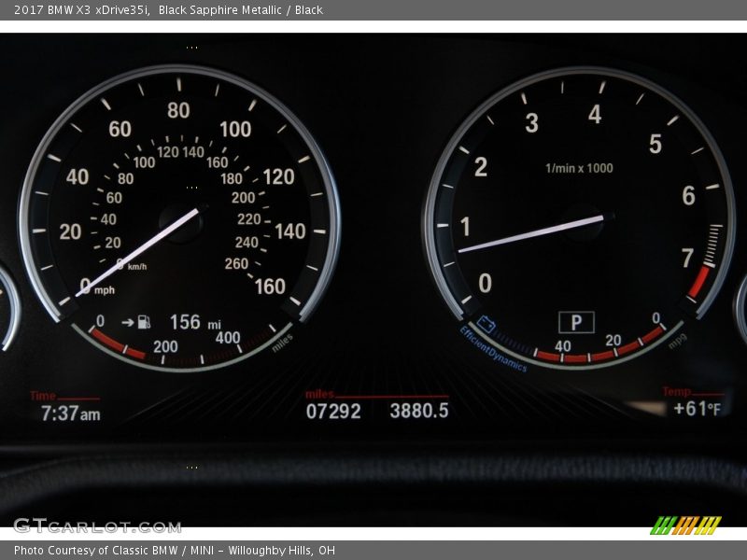Click the EfficientDynamics battery icon
The image size is (747, 560).
pyautogui.click(x=486, y=325)
